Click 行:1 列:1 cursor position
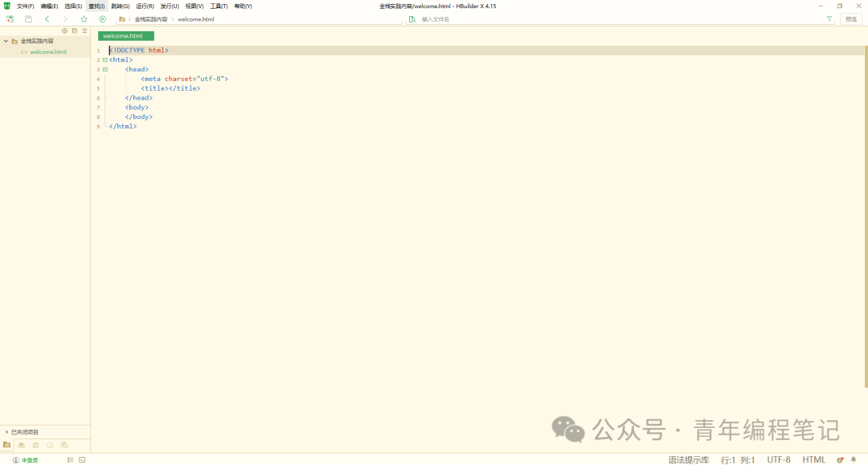The image size is (868, 465). (x=738, y=460)
